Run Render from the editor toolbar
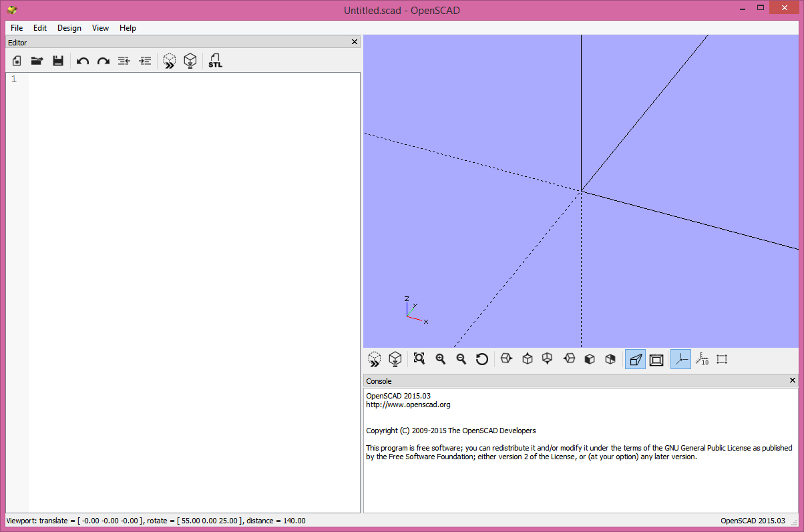The width and height of the screenshot is (804, 532). coord(190,61)
